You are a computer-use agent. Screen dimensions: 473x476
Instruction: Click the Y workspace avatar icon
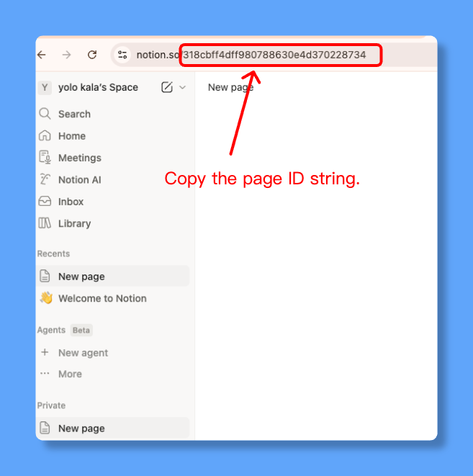click(x=45, y=87)
